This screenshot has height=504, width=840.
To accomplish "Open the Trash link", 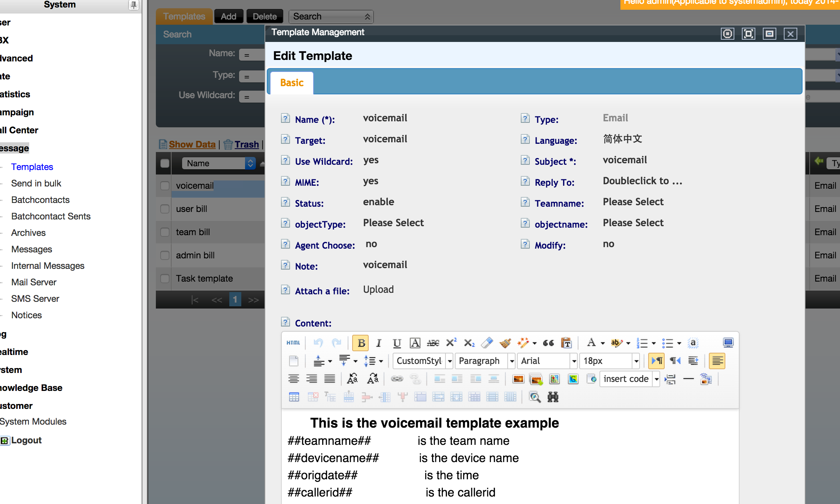I will 247,144.
